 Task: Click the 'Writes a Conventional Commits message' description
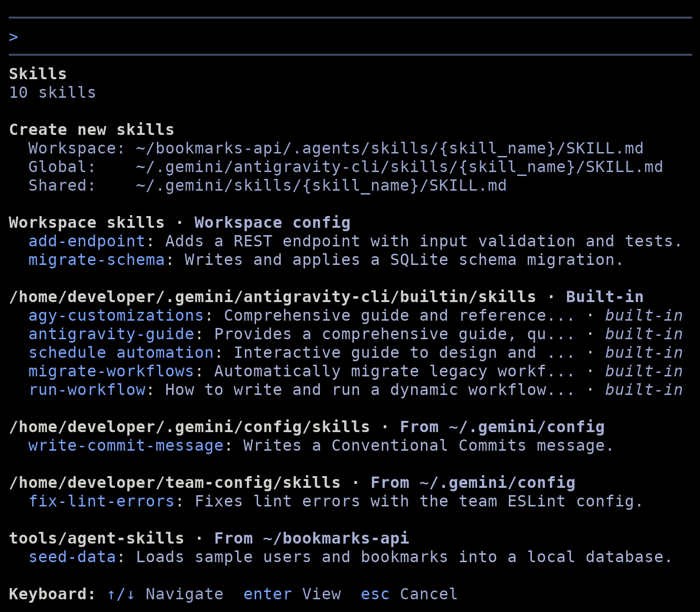pos(429,445)
